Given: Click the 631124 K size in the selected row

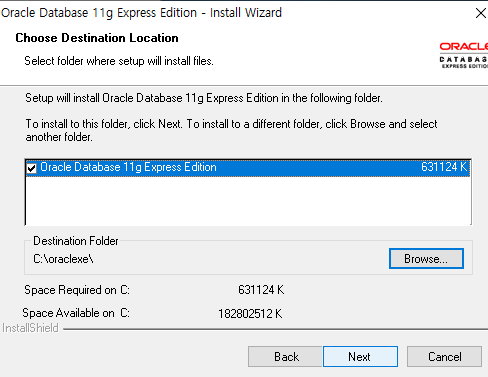Looking at the screenshot, I should point(444,167).
